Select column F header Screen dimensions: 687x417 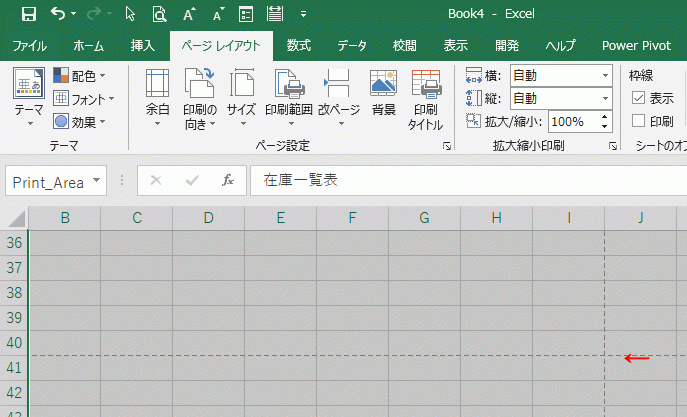[x=352, y=218]
